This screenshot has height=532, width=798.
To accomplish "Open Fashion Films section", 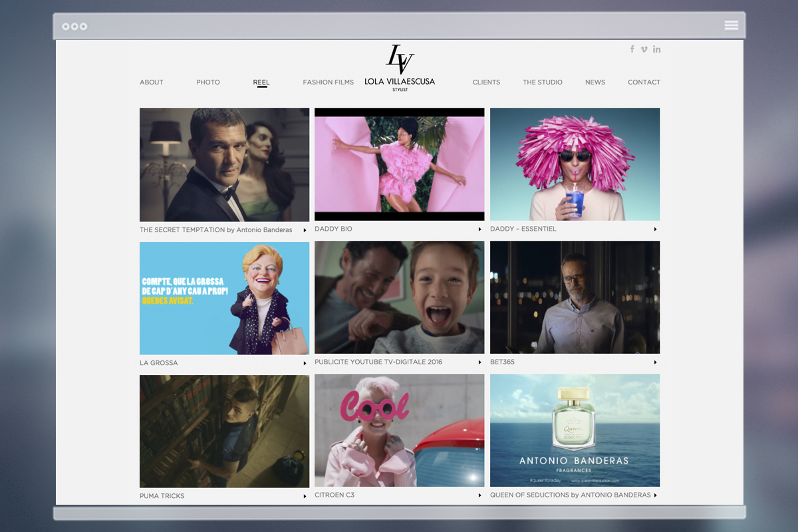I will point(329,82).
